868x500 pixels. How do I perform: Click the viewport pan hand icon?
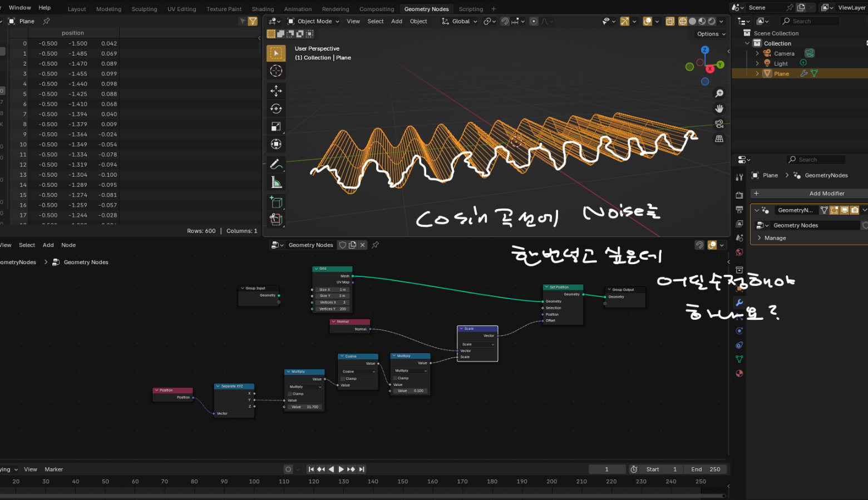(x=719, y=108)
